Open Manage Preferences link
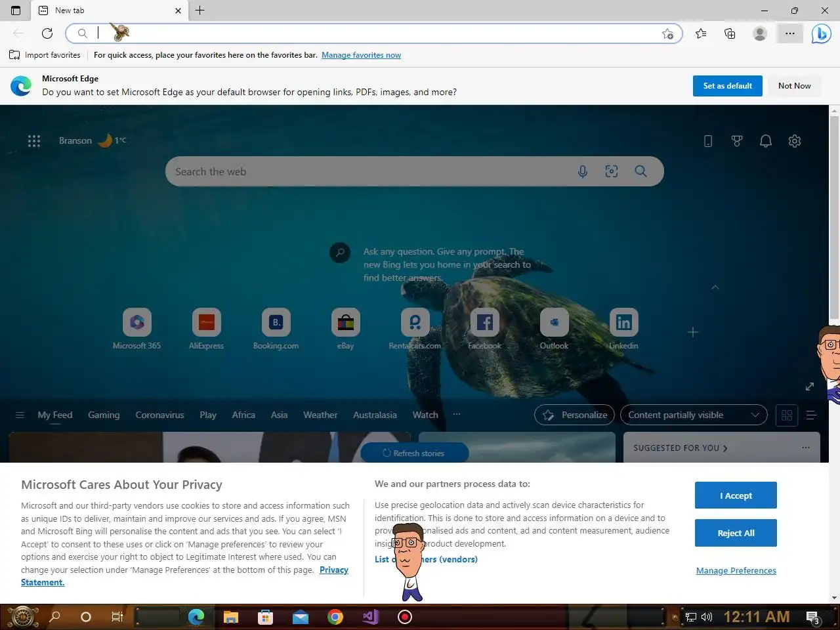Image resolution: width=840 pixels, height=630 pixels. [736, 570]
